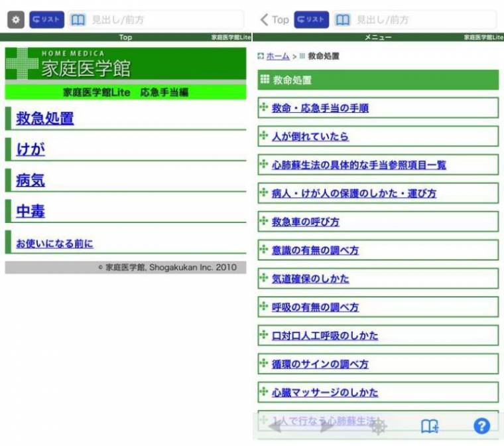
Task: Tap the green cross beside 救急車の呼び方
Action: point(263,220)
